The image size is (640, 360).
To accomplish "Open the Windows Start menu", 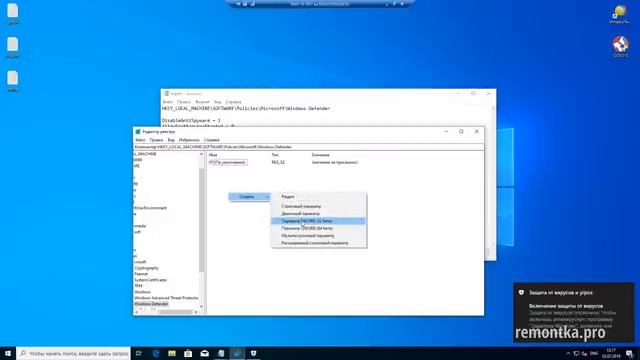I will (8, 353).
